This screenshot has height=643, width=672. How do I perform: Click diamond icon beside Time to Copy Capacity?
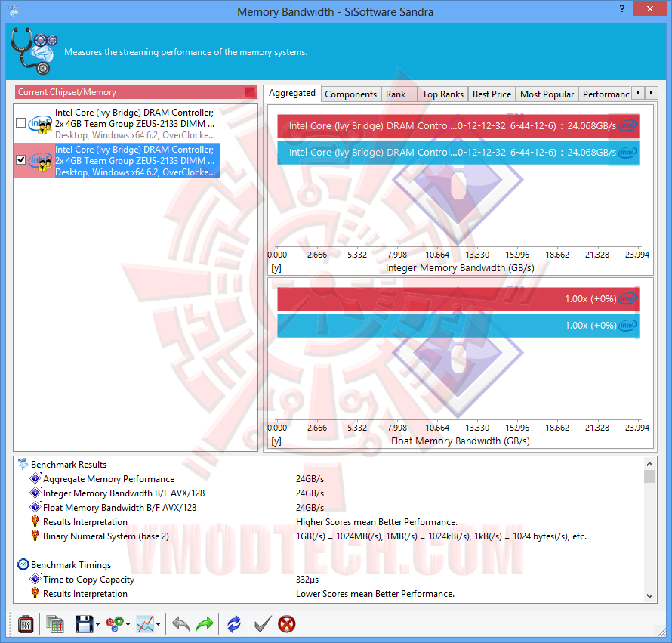[35, 579]
